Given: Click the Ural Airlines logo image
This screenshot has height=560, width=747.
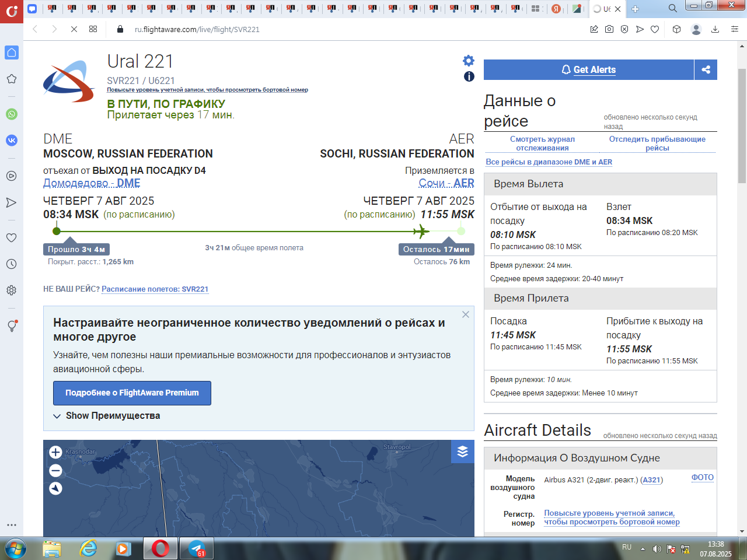Looking at the screenshot, I should tap(69, 81).
